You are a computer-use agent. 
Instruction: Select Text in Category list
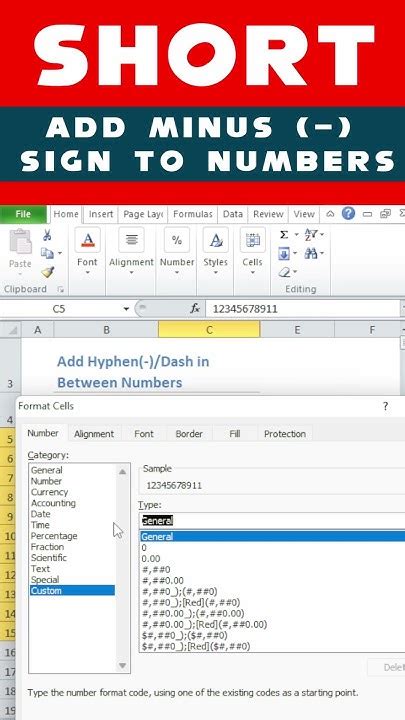point(40,569)
